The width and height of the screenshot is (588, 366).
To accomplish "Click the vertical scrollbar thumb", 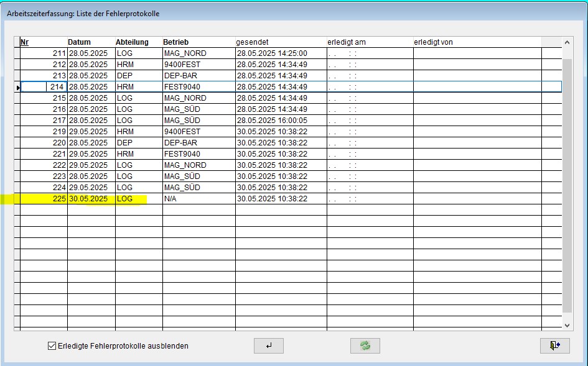I will tap(567, 185).
